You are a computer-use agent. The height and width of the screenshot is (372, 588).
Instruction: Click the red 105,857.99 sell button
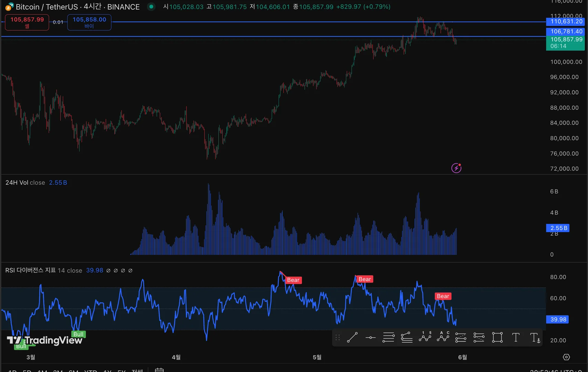tap(27, 22)
